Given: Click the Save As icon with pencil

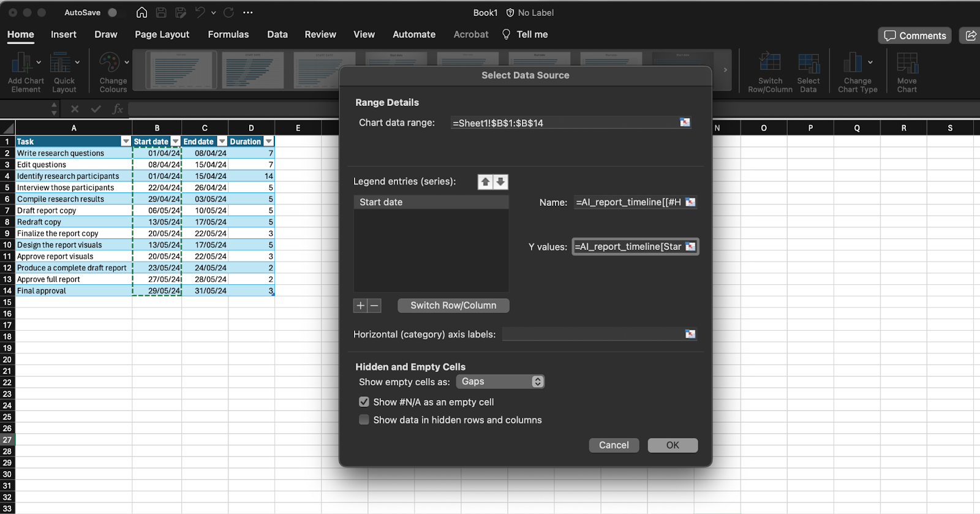Looking at the screenshot, I should 180,12.
